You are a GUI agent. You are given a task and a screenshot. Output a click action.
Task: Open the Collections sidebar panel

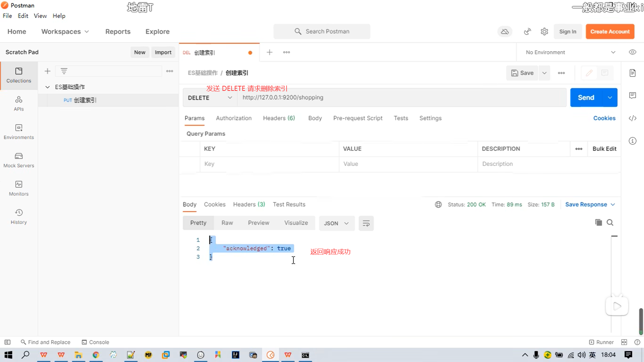pos(19,75)
